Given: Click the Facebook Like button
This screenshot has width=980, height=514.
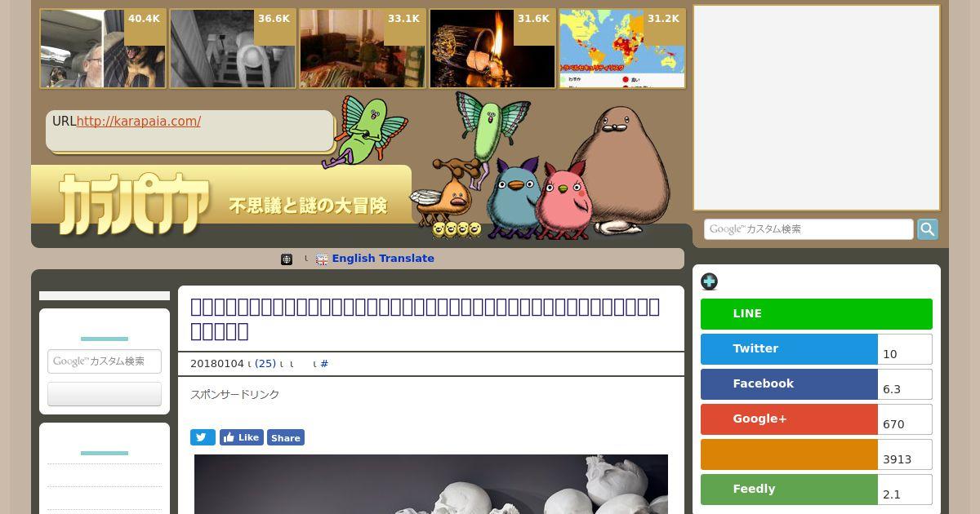Looking at the screenshot, I should point(242,438).
